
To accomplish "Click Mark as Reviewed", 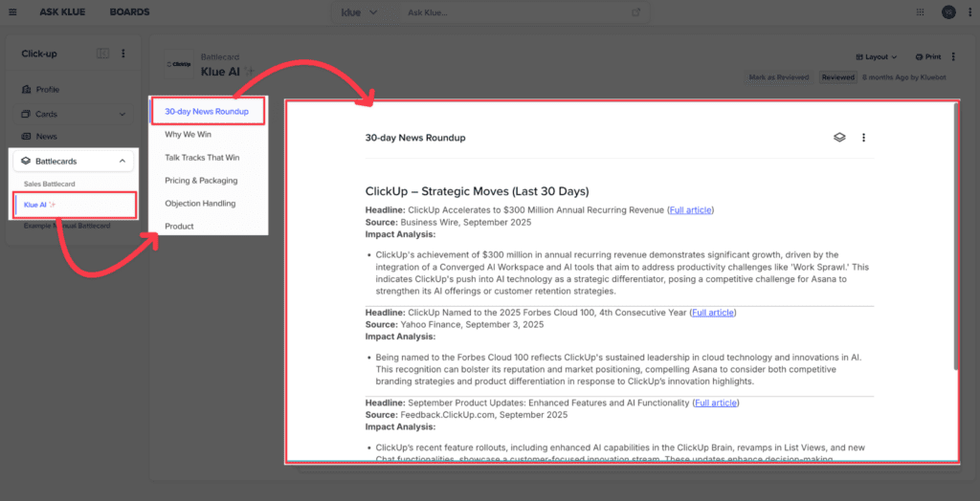I will [779, 77].
